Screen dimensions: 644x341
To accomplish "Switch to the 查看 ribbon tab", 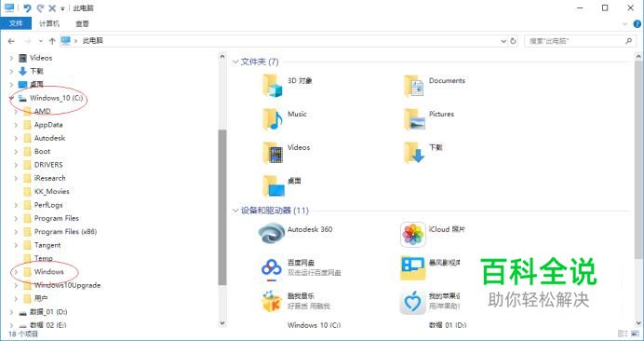I will coord(82,23).
